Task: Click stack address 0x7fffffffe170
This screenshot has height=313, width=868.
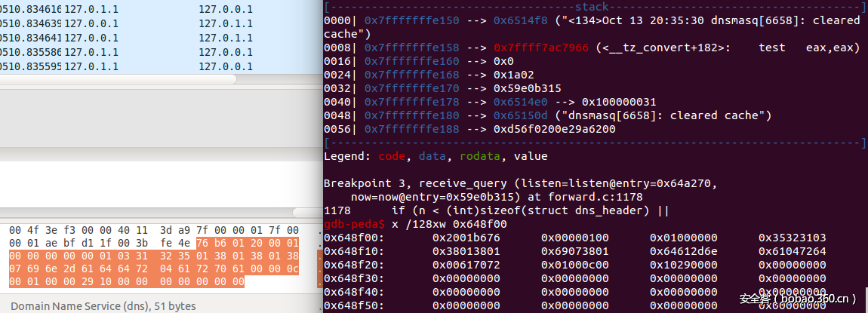Action: pos(412,88)
